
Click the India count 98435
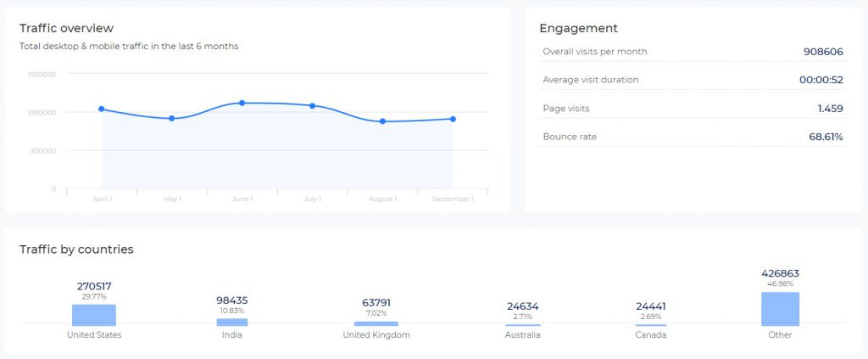[x=232, y=300]
